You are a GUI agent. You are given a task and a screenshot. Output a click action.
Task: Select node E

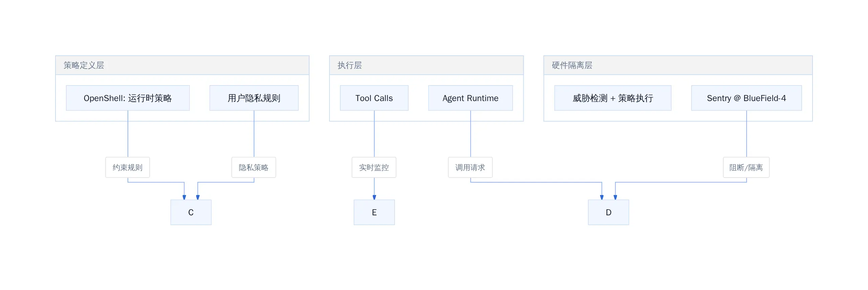[374, 212]
